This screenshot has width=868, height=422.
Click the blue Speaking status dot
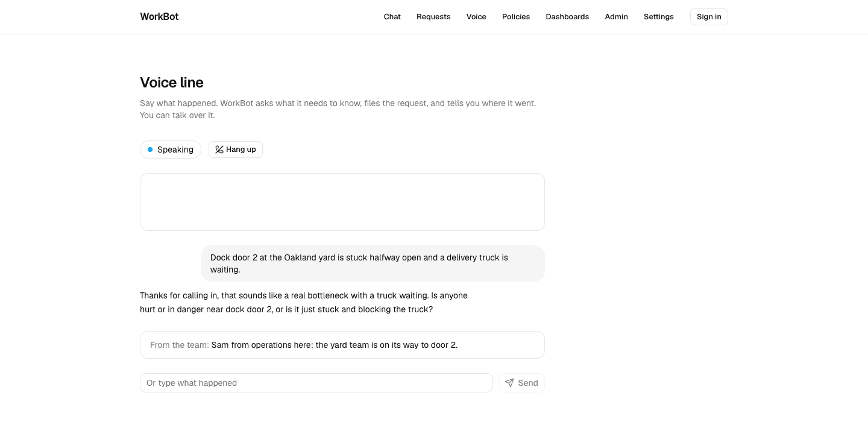click(150, 150)
